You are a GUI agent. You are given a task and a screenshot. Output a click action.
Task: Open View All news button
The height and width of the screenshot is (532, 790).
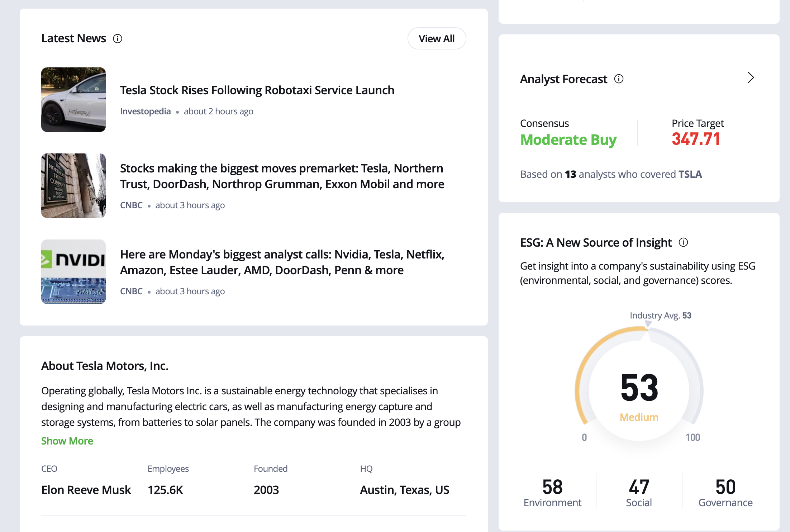437,38
